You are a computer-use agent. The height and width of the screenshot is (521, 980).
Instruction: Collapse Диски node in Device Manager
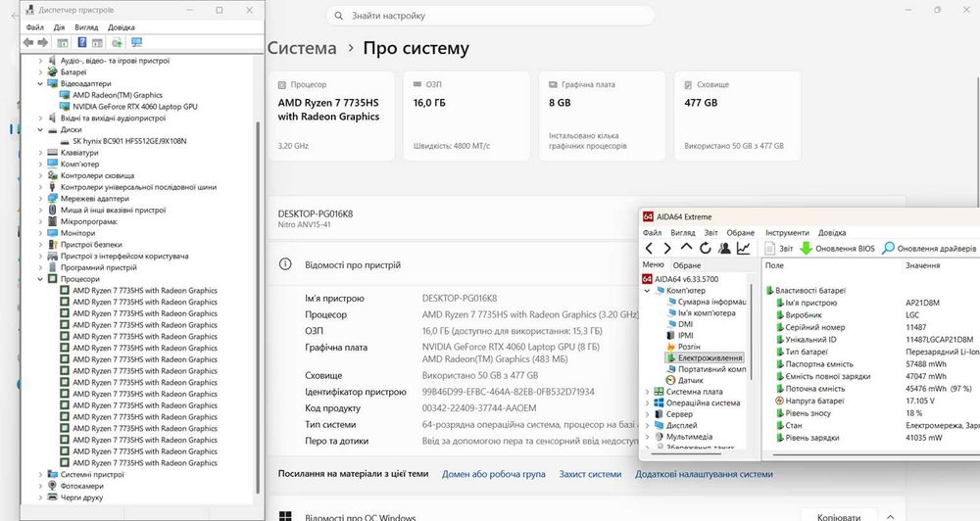(x=40, y=130)
